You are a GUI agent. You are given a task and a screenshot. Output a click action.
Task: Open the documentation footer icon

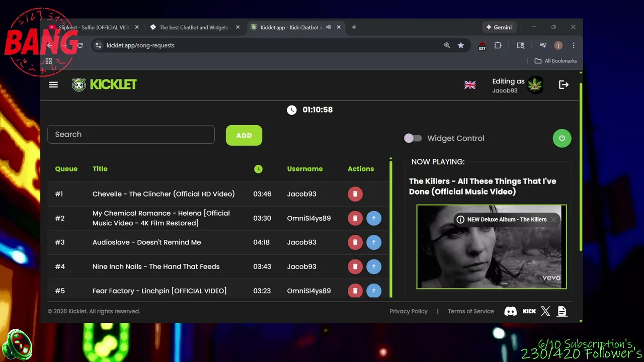point(562,311)
